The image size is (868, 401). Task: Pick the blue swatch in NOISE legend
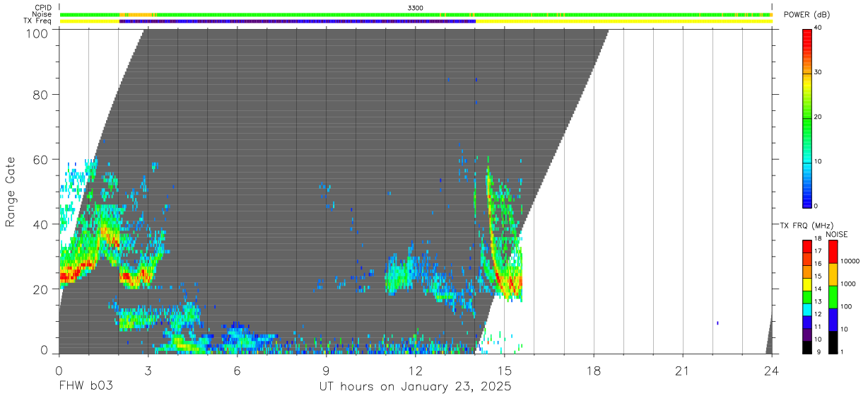click(x=833, y=320)
